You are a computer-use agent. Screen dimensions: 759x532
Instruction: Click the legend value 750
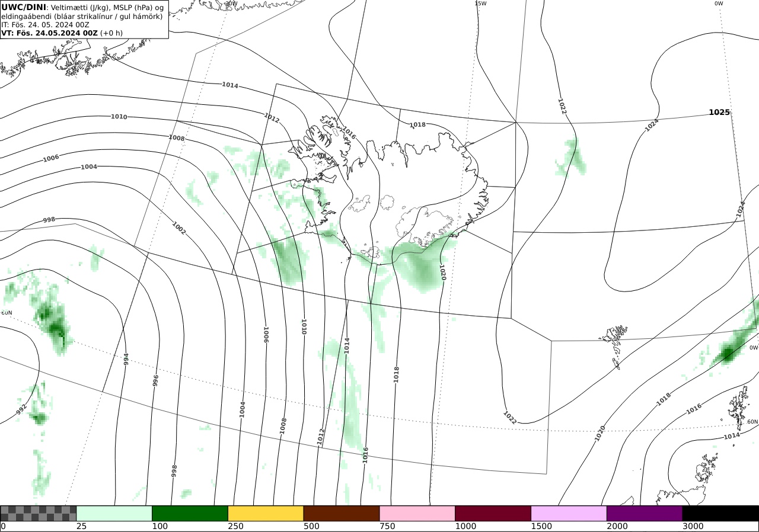click(x=387, y=526)
